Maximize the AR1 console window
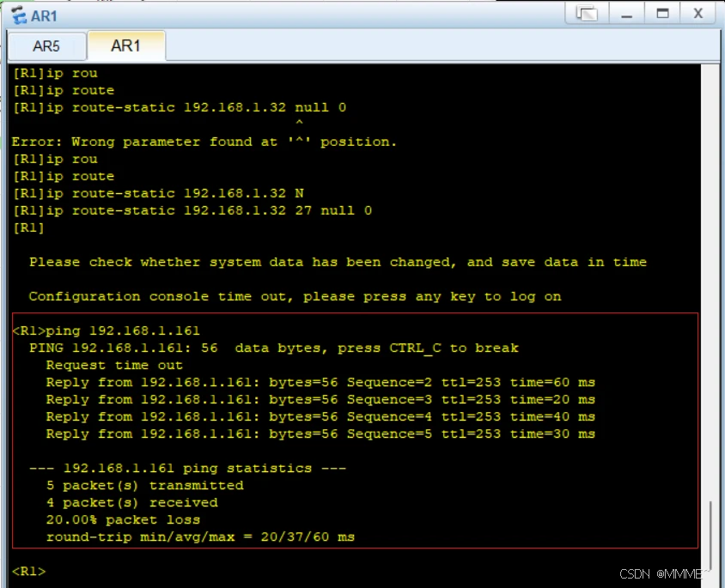This screenshot has height=588, width=725. (x=662, y=14)
